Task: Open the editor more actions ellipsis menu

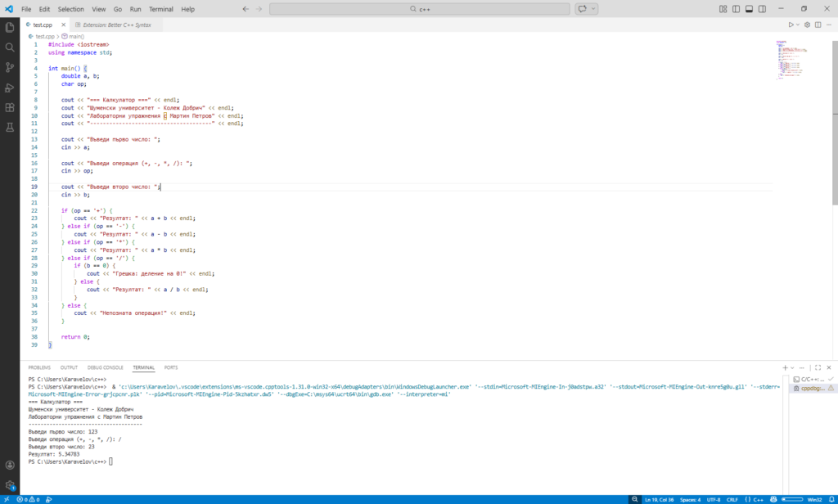Action: pyautogui.click(x=827, y=24)
